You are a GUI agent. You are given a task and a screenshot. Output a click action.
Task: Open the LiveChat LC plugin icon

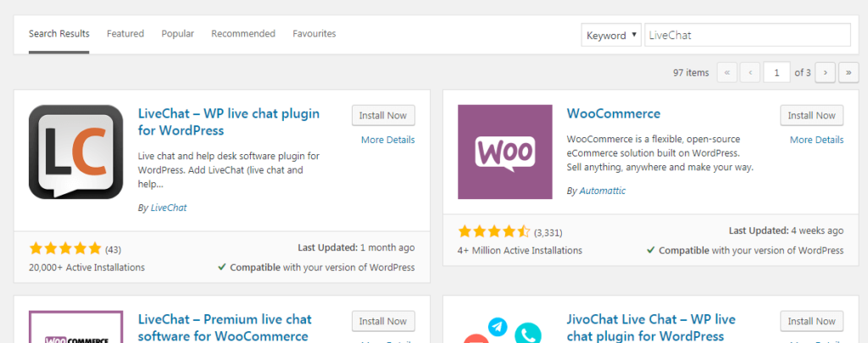coord(75,152)
